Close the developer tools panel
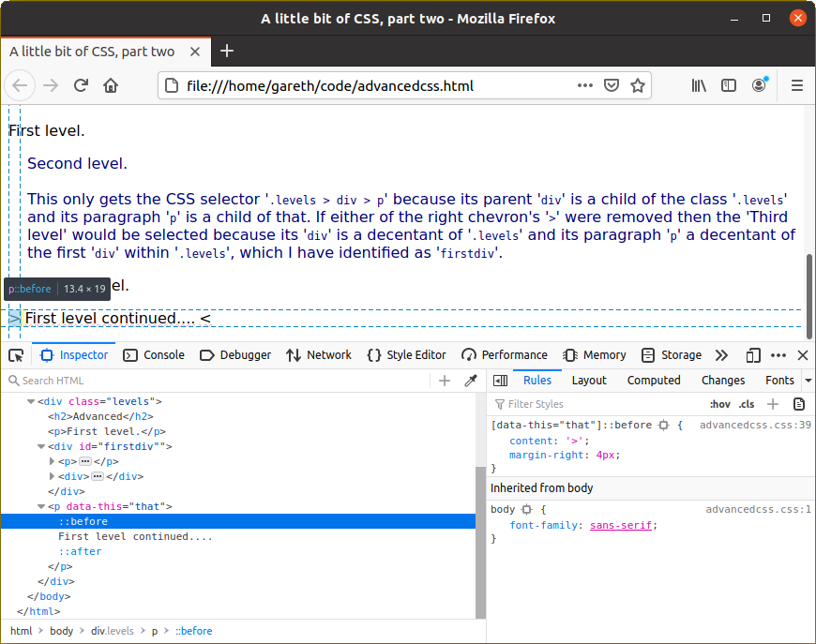The width and height of the screenshot is (816, 644). click(803, 355)
